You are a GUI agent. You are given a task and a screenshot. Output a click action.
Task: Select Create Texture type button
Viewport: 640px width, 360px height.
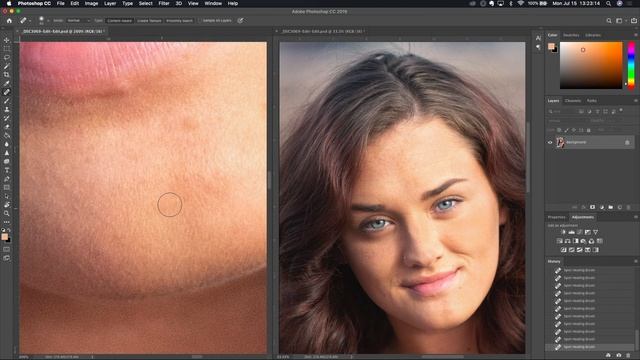(x=149, y=20)
